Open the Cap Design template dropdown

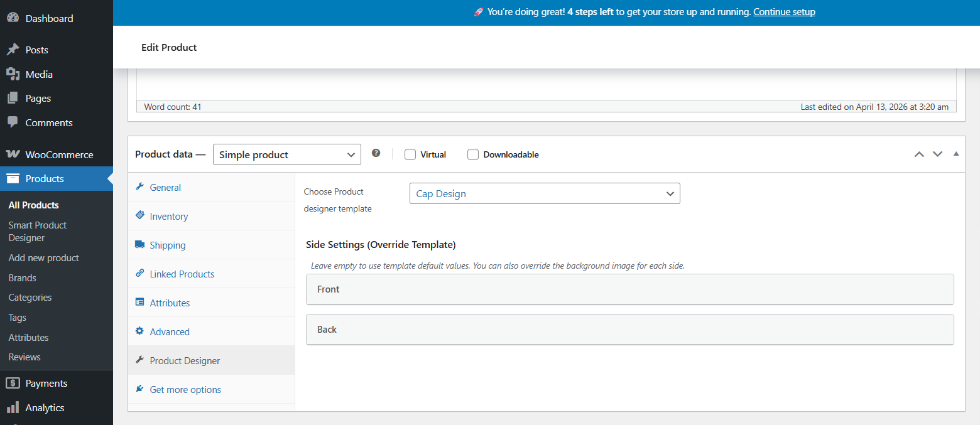(545, 193)
